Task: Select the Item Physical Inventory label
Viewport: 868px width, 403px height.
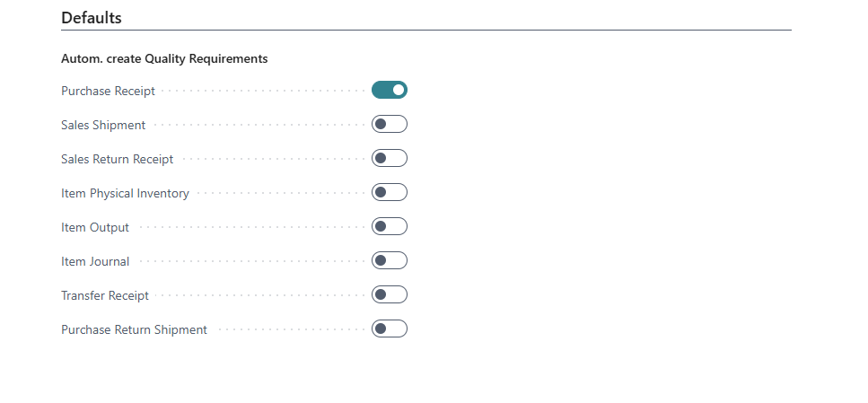Action: point(125,194)
